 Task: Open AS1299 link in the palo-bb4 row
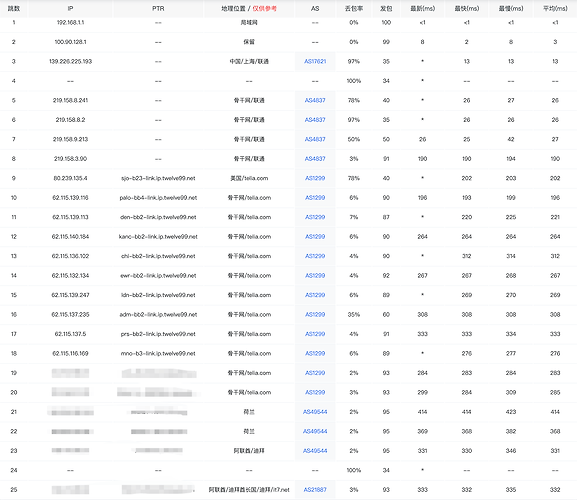pos(315,198)
